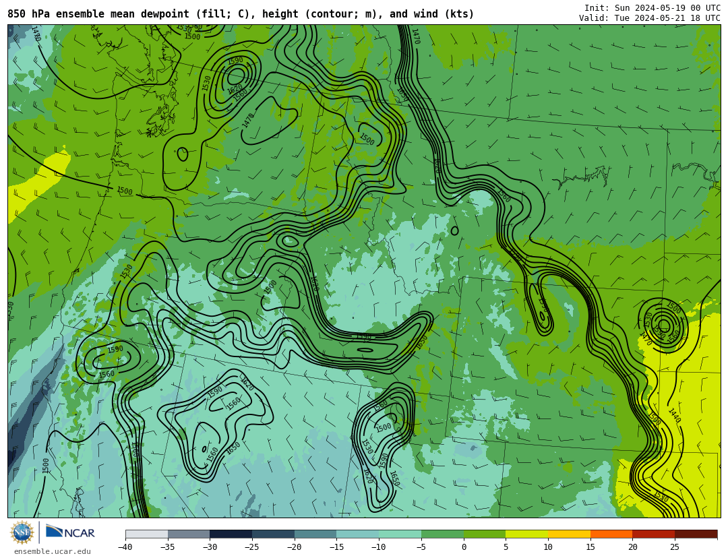Pick the dark brown above-25 colorbar segment

(x=696, y=534)
